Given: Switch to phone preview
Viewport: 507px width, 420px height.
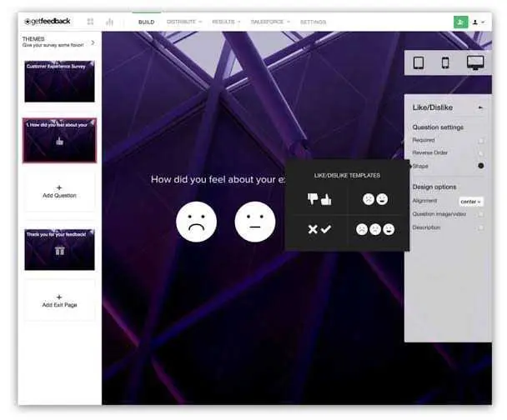Looking at the screenshot, I should click(x=445, y=62).
